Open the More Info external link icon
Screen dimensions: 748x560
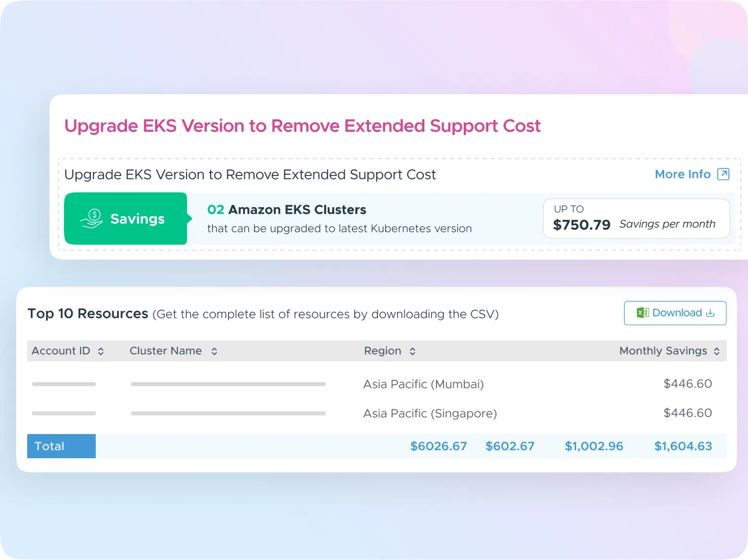click(723, 174)
